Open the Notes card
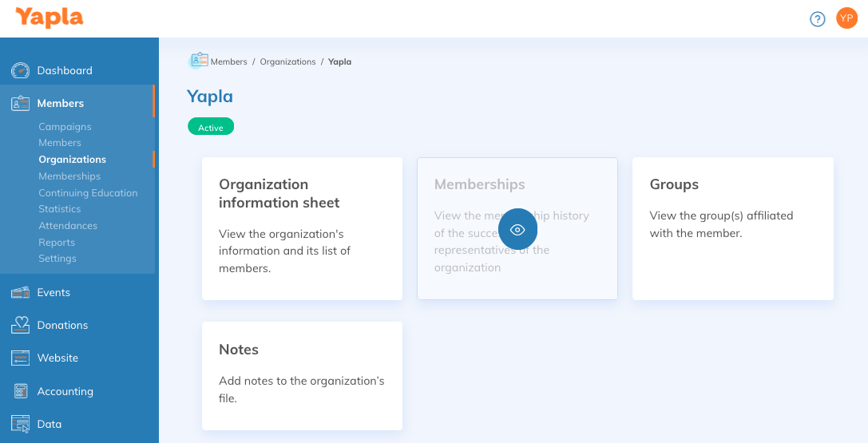 pyautogui.click(x=303, y=376)
